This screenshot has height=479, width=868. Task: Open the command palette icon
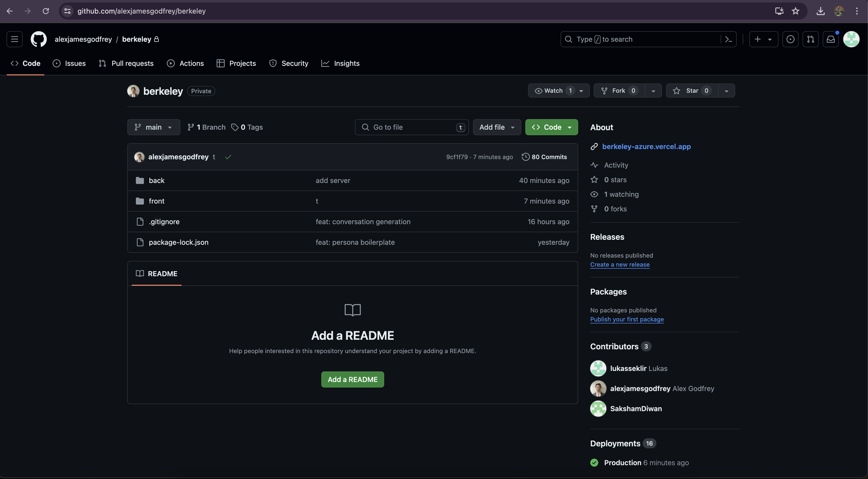pyautogui.click(x=729, y=39)
